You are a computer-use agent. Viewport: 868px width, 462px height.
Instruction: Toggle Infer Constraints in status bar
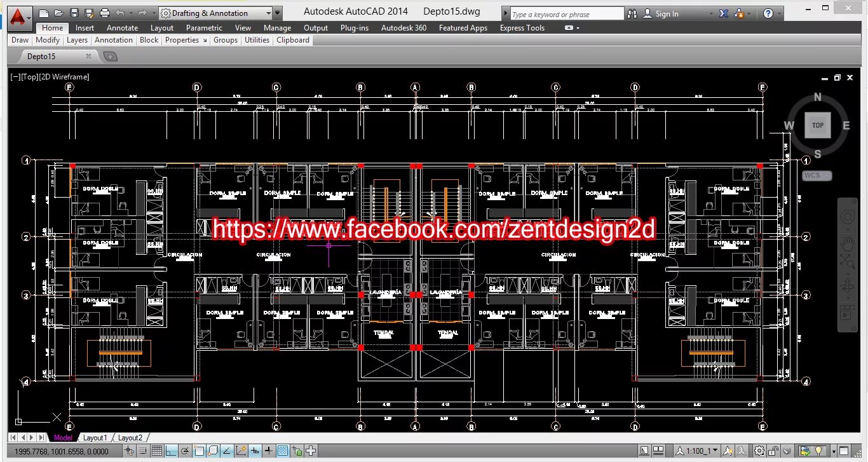(x=129, y=451)
